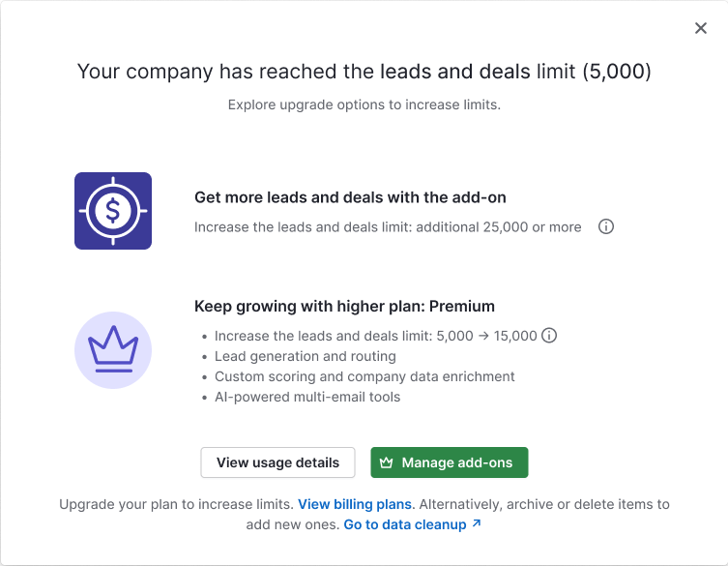Open the View billing plans link
The width and height of the screenshot is (728, 566).
(x=355, y=504)
